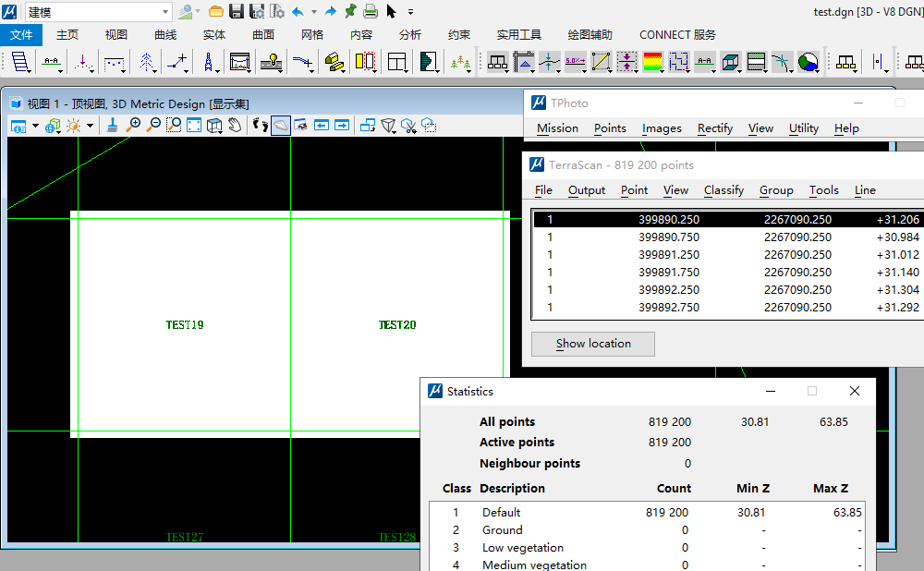Image resolution: width=924 pixels, height=571 pixels.
Task: Toggle the walk footsteps view tool
Action: tap(260, 125)
